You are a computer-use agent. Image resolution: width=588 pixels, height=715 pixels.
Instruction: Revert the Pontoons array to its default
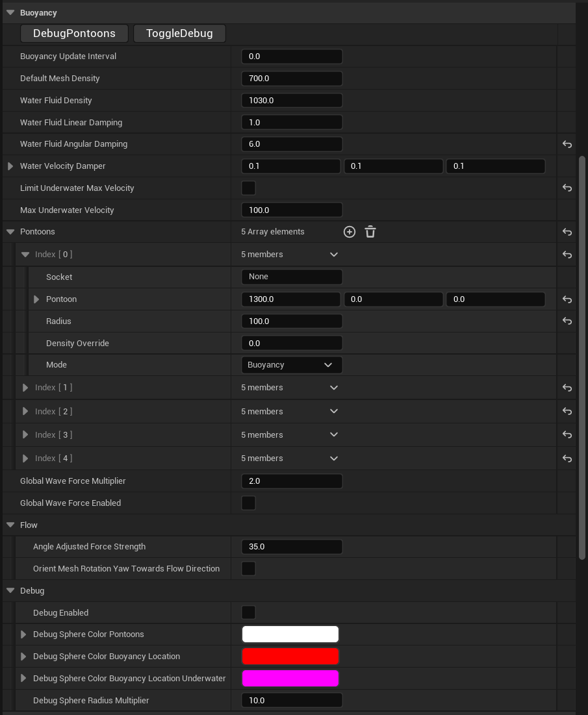pyautogui.click(x=566, y=231)
